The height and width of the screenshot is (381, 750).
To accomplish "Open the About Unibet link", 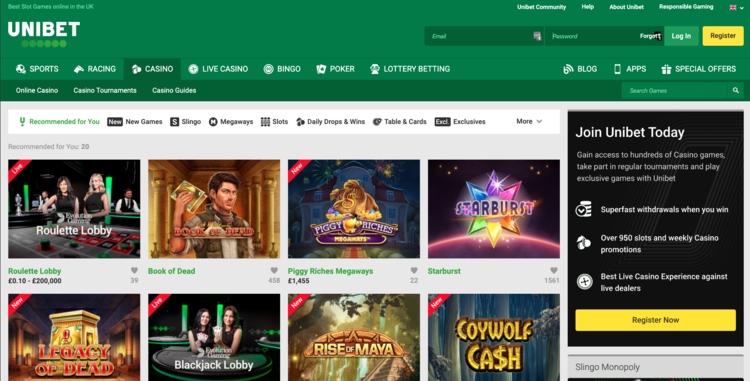I will pyautogui.click(x=626, y=7).
